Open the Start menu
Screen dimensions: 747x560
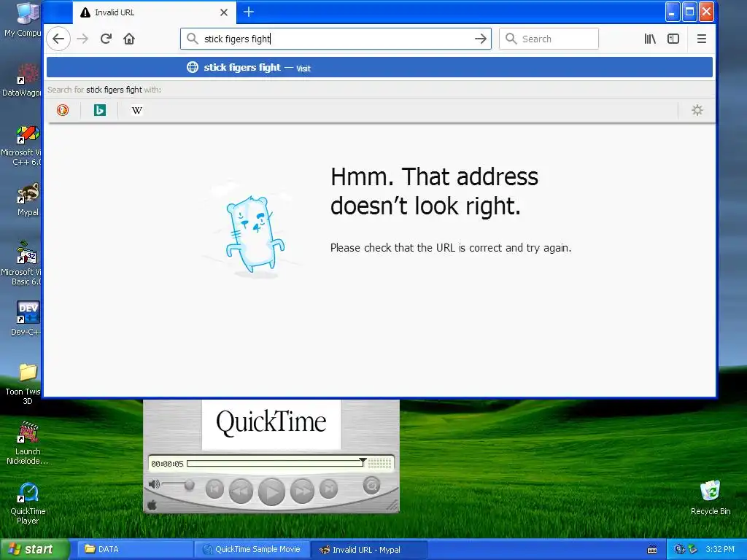(34, 549)
